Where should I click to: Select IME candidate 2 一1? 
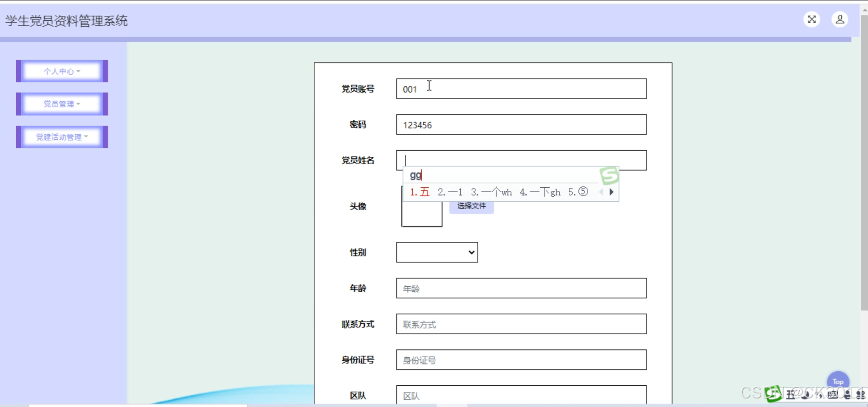pos(450,192)
